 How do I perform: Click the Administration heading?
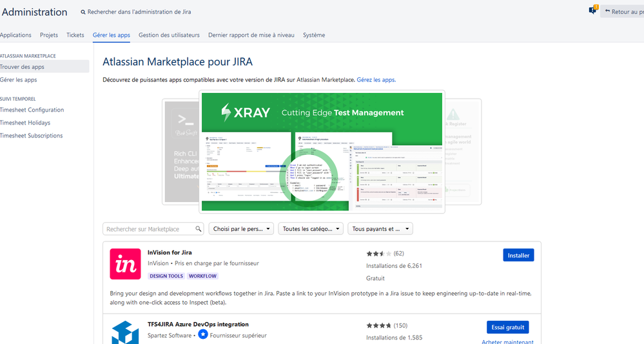(35, 12)
